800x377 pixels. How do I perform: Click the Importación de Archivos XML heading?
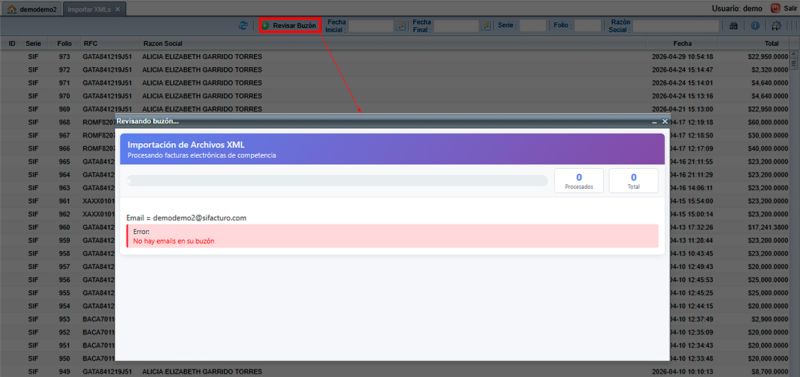pos(186,145)
